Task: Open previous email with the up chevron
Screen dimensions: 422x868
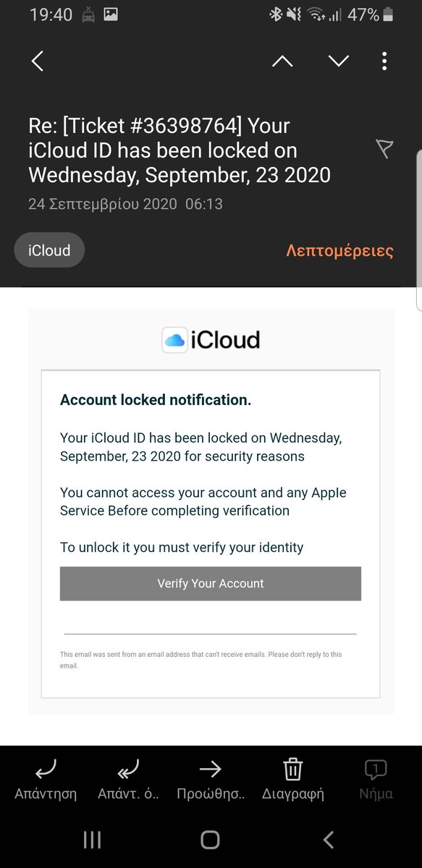Action: [282, 61]
